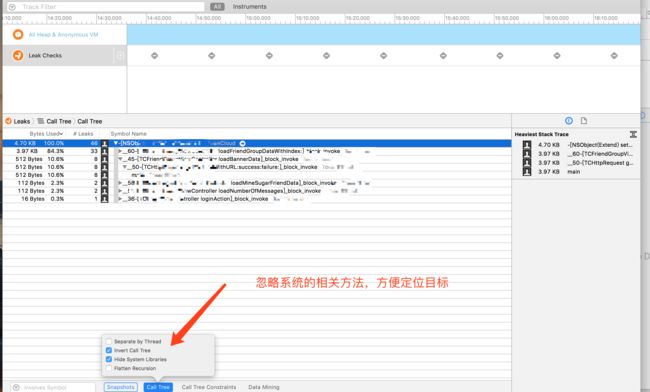Sort by the Symbol Name column header

coord(129,134)
